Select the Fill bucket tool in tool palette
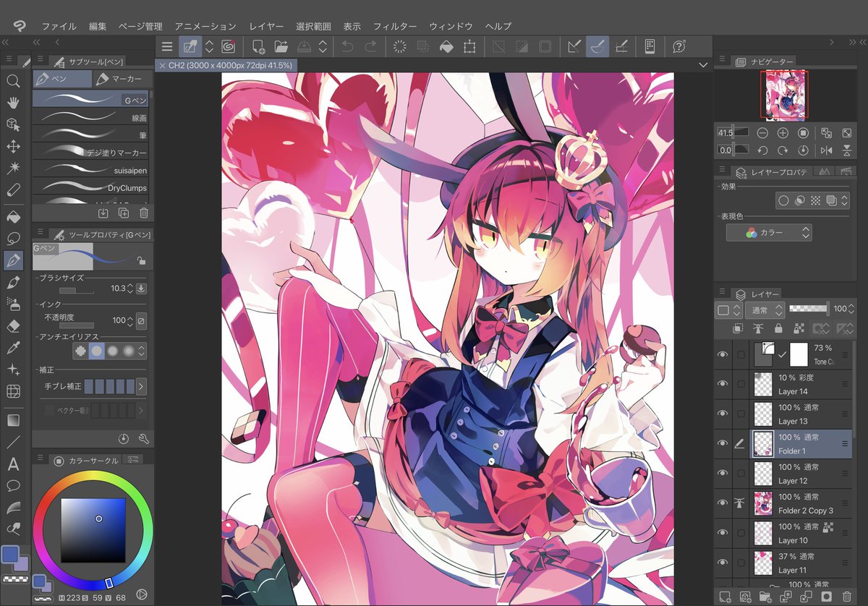868x606 pixels. pos(13,216)
